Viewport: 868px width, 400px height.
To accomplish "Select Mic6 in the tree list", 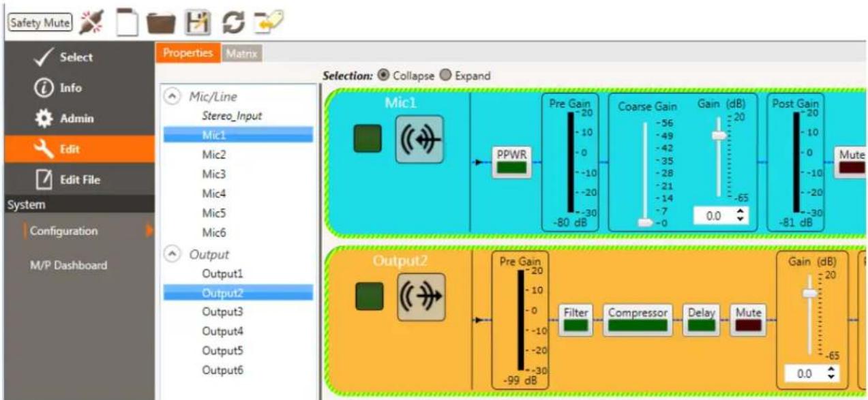I will (213, 232).
